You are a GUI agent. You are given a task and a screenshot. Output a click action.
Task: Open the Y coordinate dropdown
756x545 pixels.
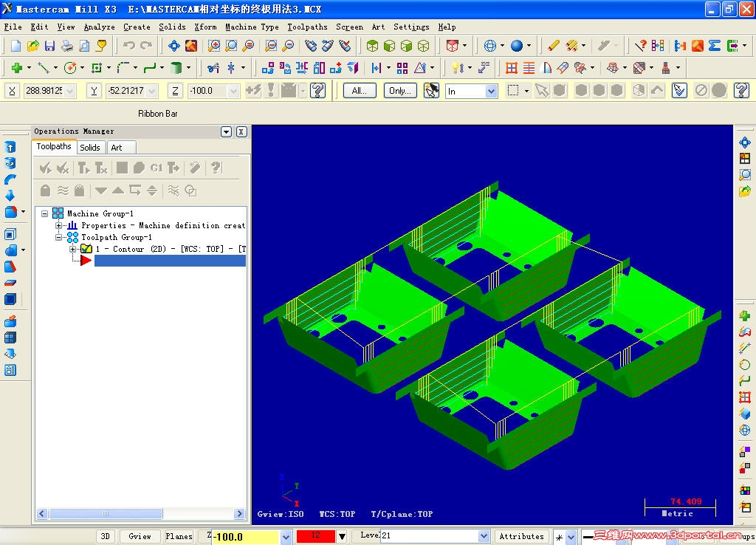152,91
